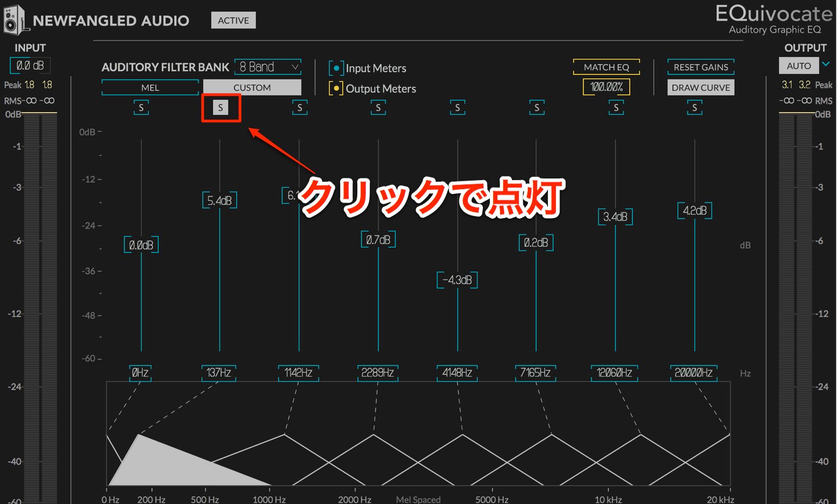The height and width of the screenshot is (504, 837).
Task: Click the MATCH EQ button
Action: click(x=606, y=67)
